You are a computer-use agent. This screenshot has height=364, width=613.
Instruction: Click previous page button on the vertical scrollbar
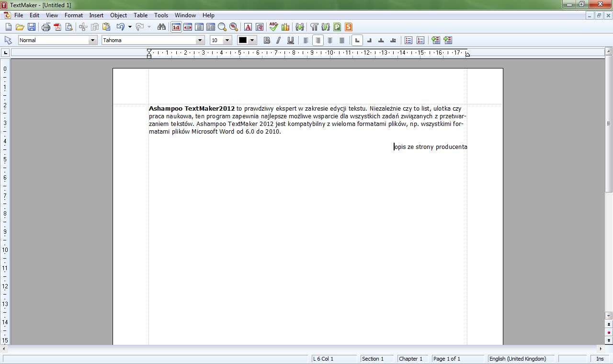pyautogui.click(x=609, y=324)
